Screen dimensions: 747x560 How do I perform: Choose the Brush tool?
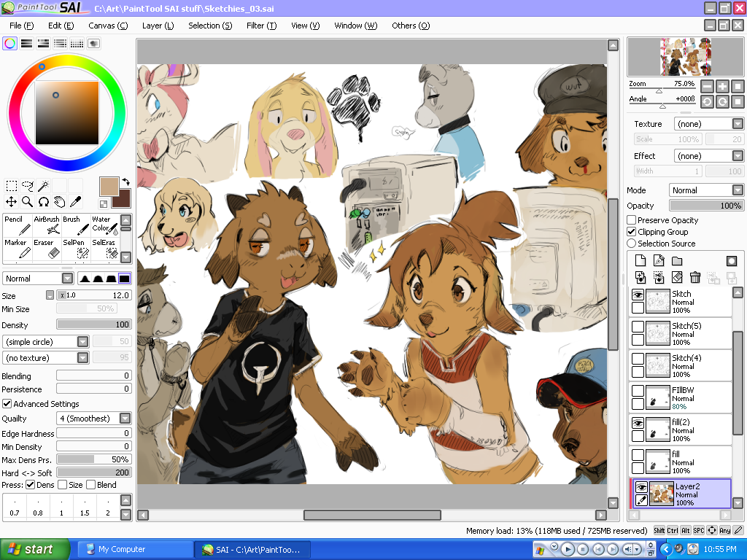[x=75, y=225]
